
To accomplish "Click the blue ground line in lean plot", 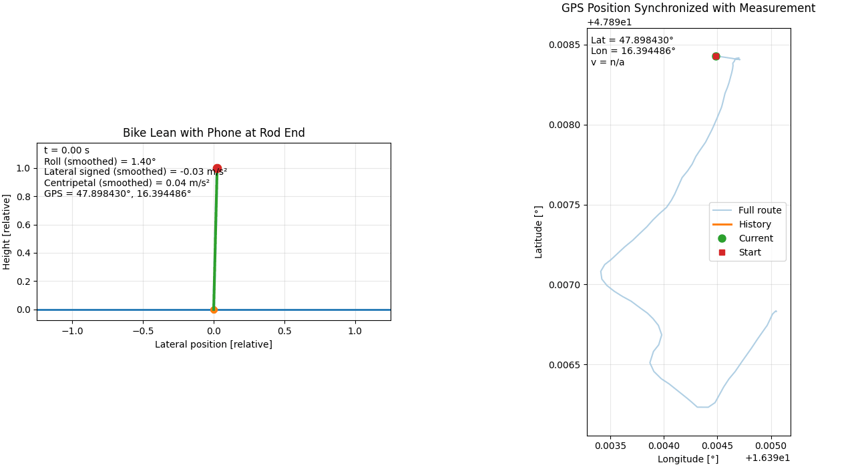I will click(x=100, y=310).
